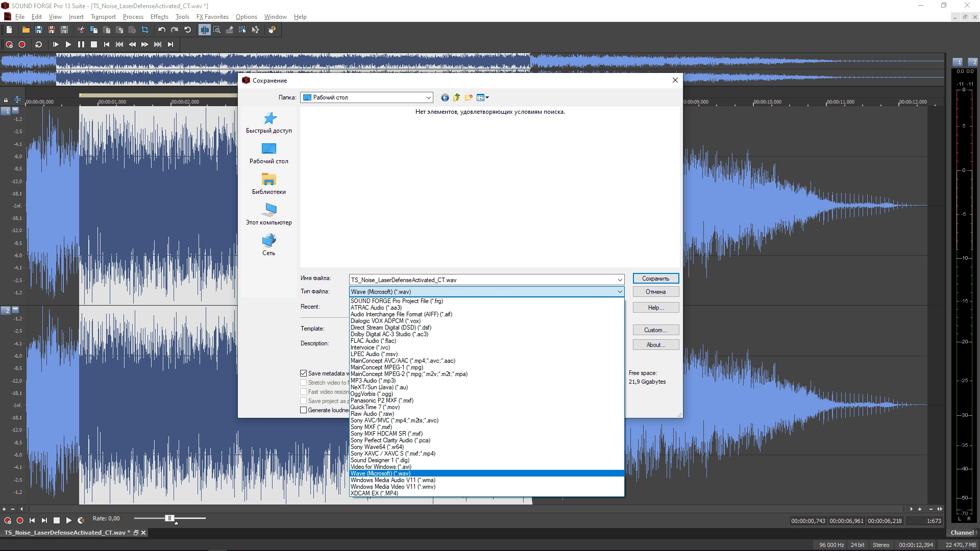The width and height of the screenshot is (980, 551).
Task: Open the Transport menu
Action: (103, 17)
